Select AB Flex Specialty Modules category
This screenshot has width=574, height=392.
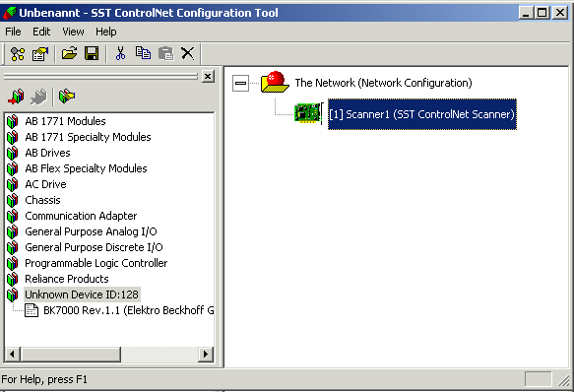point(86,168)
